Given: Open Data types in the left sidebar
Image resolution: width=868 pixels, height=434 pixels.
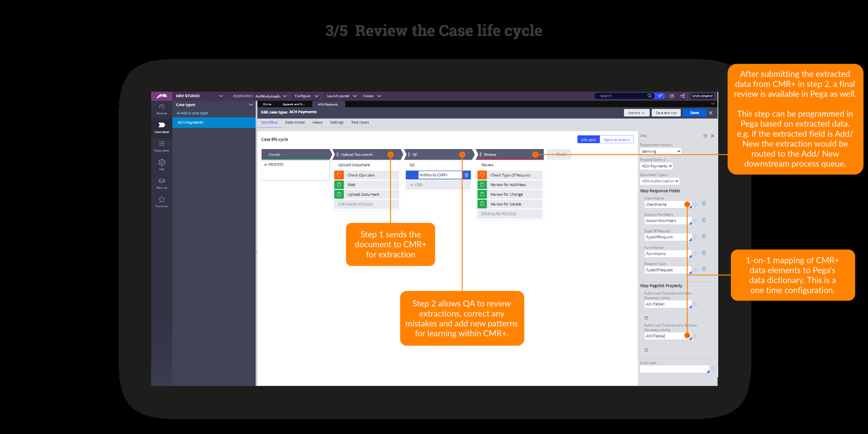Looking at the screenshot, I should 162,146.
